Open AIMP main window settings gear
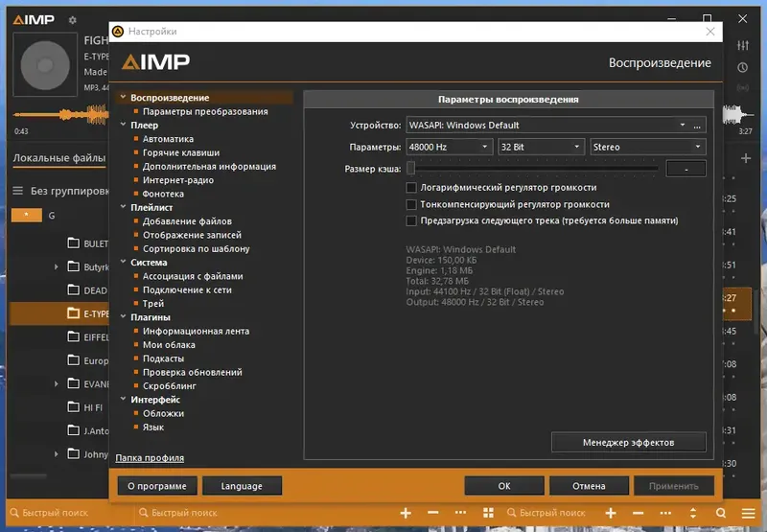 click(x=73, y=20)
